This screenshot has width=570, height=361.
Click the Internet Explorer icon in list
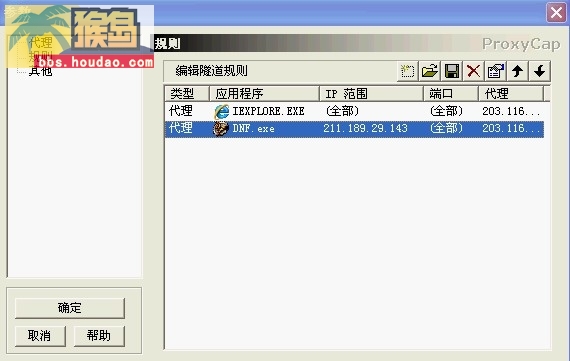221,111
